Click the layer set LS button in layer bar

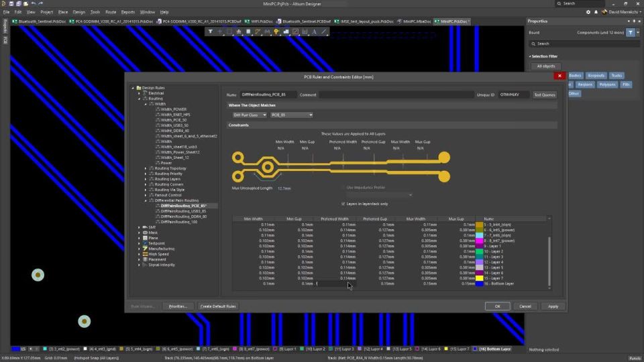tap(23, 349)
